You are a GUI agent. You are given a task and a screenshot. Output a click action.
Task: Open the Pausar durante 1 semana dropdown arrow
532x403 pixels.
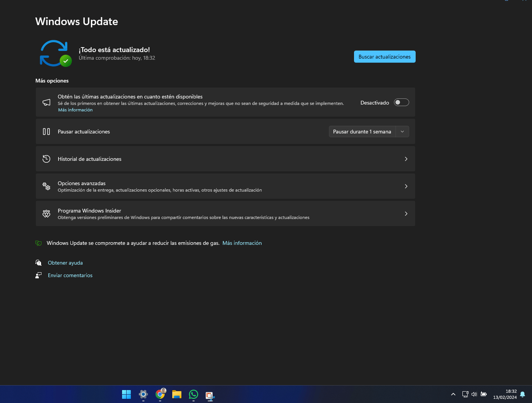click(402, 132)
